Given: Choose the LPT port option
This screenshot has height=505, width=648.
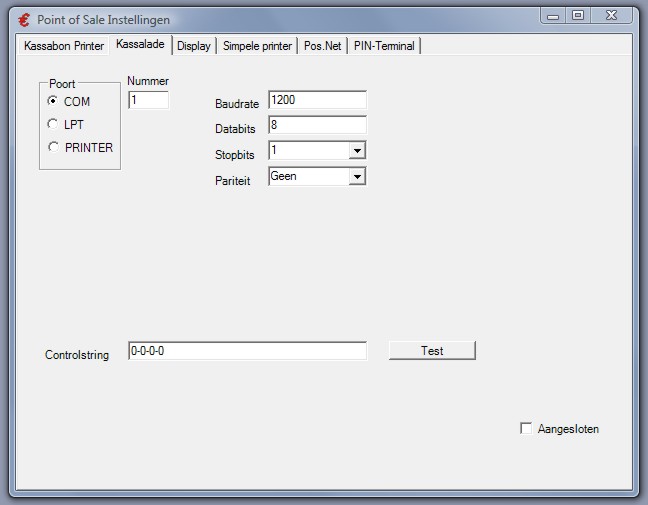Looking at the screenshot, I should coord(53,124).
